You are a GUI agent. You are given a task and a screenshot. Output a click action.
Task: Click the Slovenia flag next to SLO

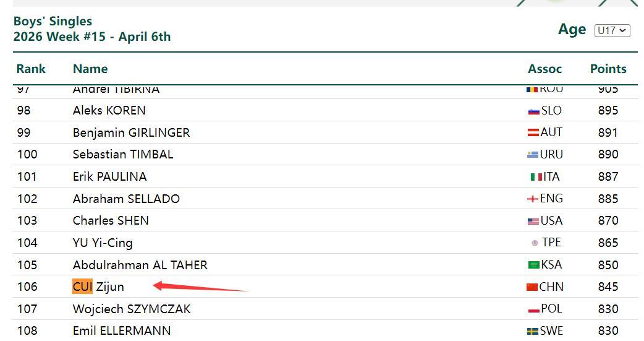pos(533,111)
